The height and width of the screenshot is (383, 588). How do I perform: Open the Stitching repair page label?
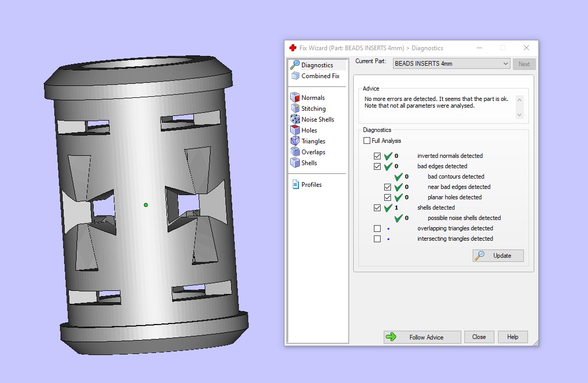click(x=313, y=108)
